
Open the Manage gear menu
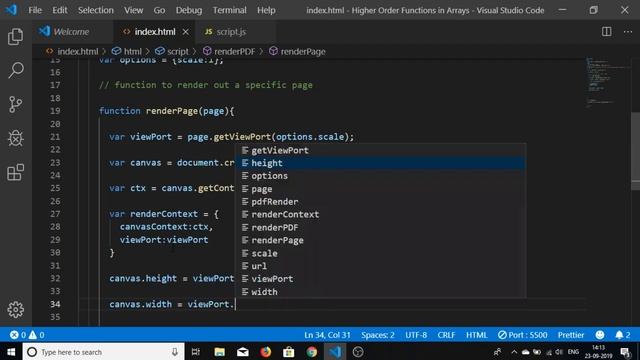(x=16, y=309)
